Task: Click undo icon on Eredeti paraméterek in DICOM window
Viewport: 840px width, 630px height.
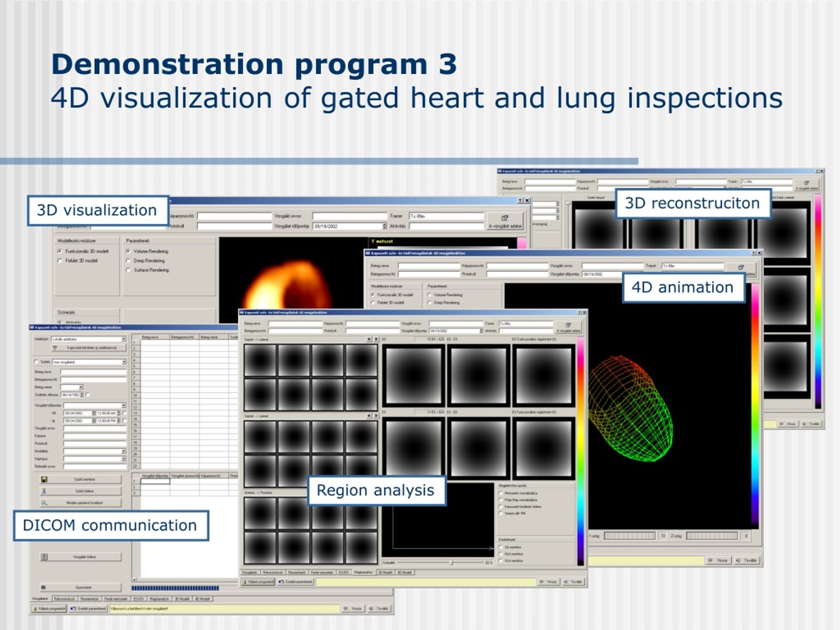Action: tap(73, 608)
